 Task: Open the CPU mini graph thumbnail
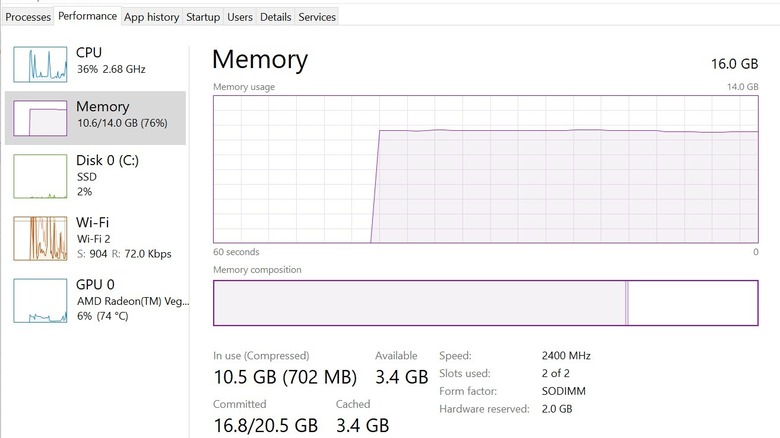pos(40,63)
